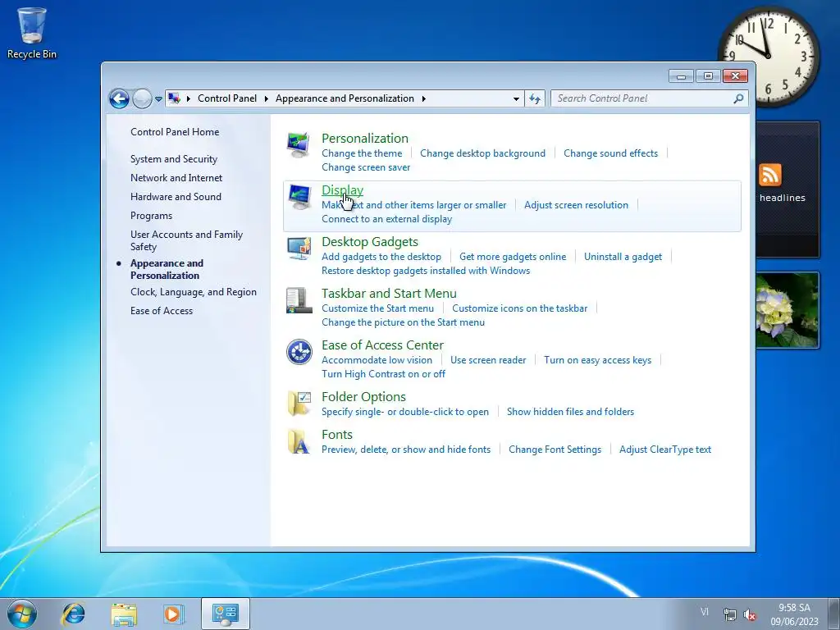Click the address bar Control Panel icon
This screenshot has height=630, width=840.
point(174,98)
